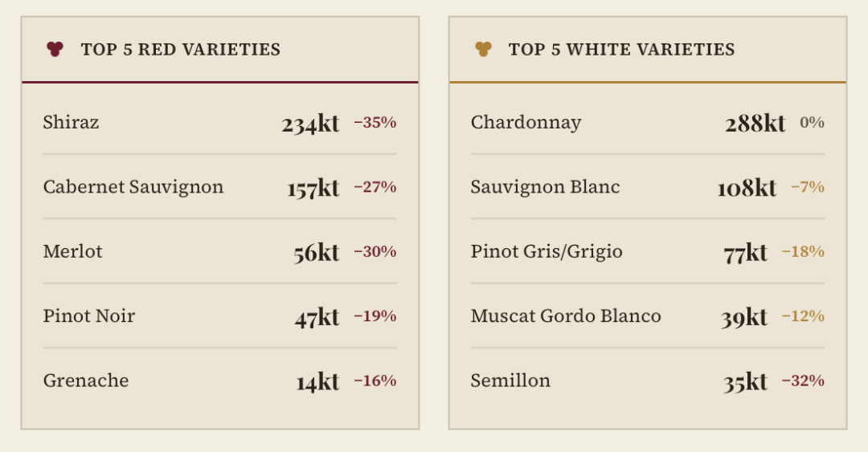This screenshot has height=452, width=868.
Task: Select the Merlot variety name
Action: [x=72, y=251]
